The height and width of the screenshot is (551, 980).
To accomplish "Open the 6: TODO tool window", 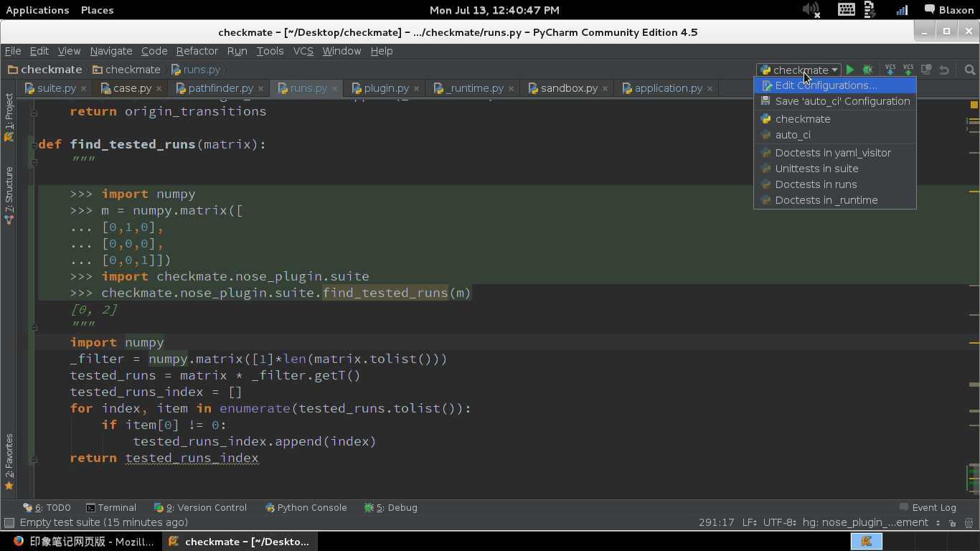I will [x=47, y=507].
